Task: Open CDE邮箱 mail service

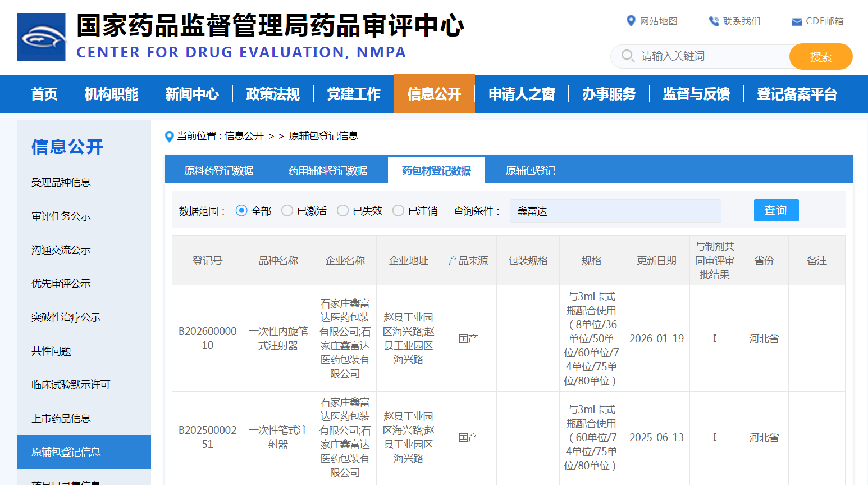Action: [823, 21]
